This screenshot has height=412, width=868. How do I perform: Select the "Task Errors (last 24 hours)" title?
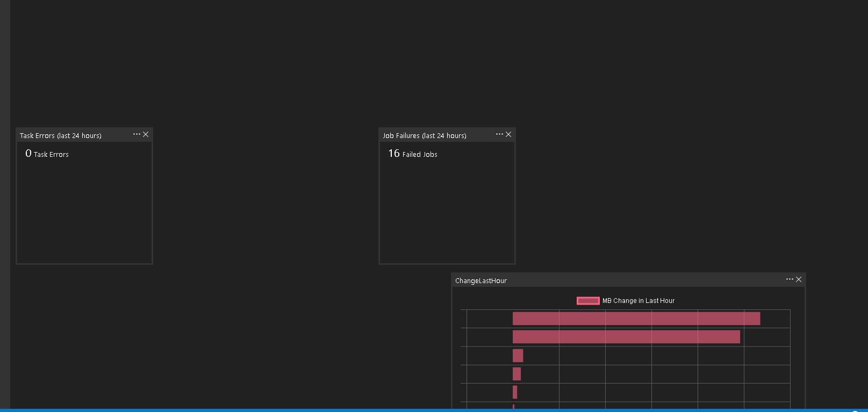pos(61,136)
